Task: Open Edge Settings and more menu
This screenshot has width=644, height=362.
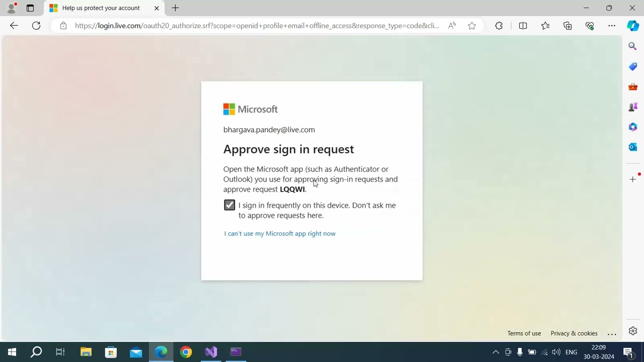Action: click(x=612, y=26)
